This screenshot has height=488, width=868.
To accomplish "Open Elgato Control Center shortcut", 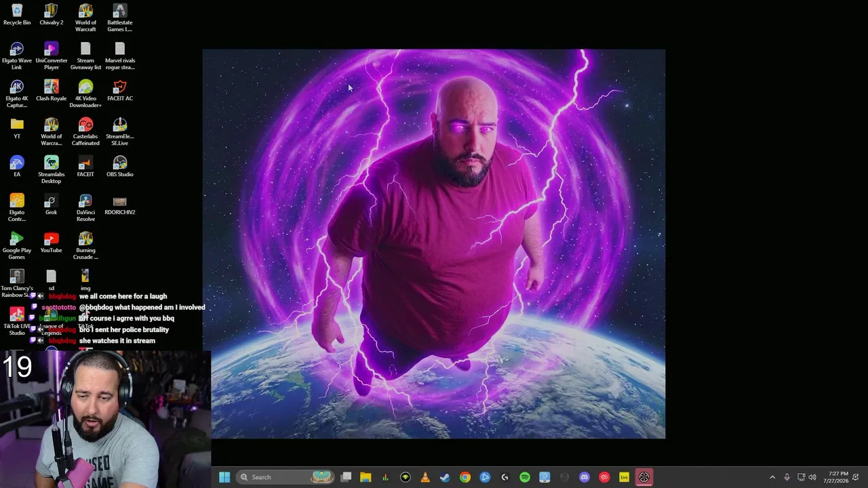I will click(17, 207).
